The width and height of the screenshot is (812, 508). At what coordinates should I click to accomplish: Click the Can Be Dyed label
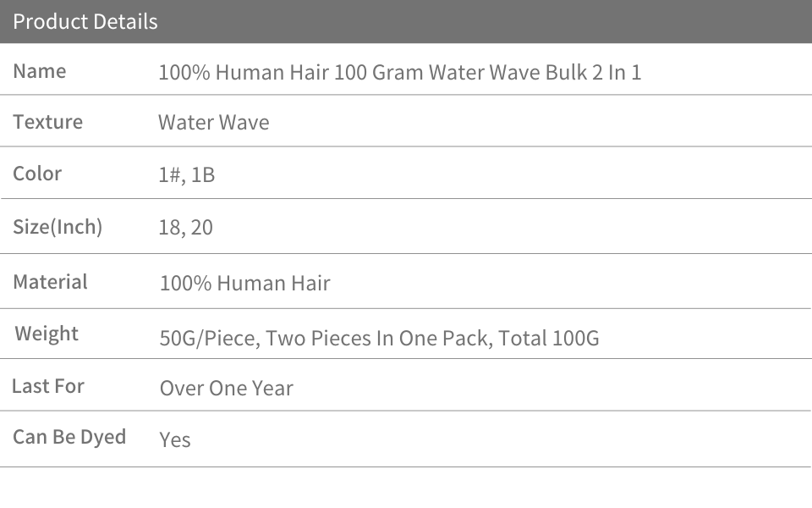(69, 437)
